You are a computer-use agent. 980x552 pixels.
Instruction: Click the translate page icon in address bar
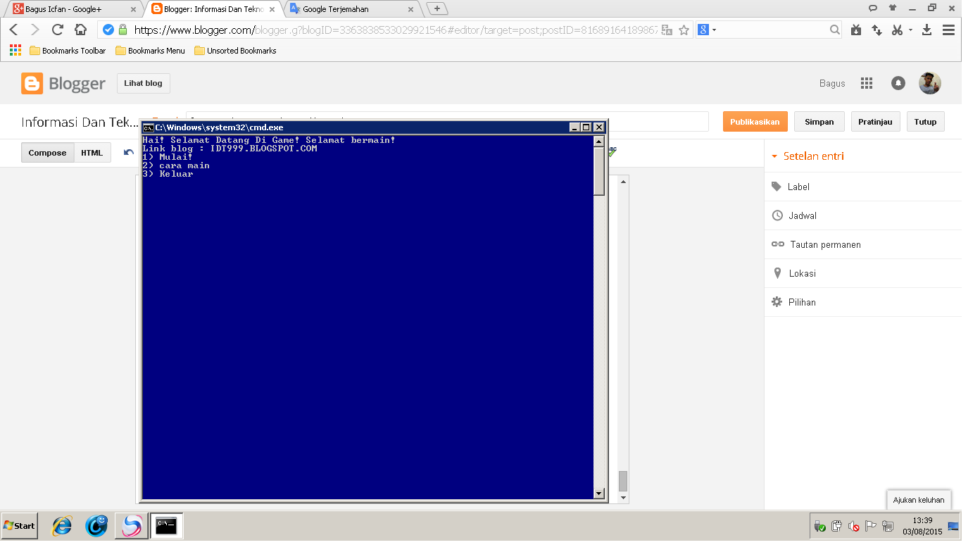(667, 30)
